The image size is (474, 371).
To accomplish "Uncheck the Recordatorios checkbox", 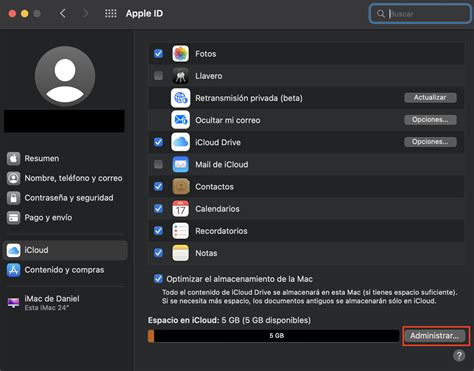I will pos(158,231).
